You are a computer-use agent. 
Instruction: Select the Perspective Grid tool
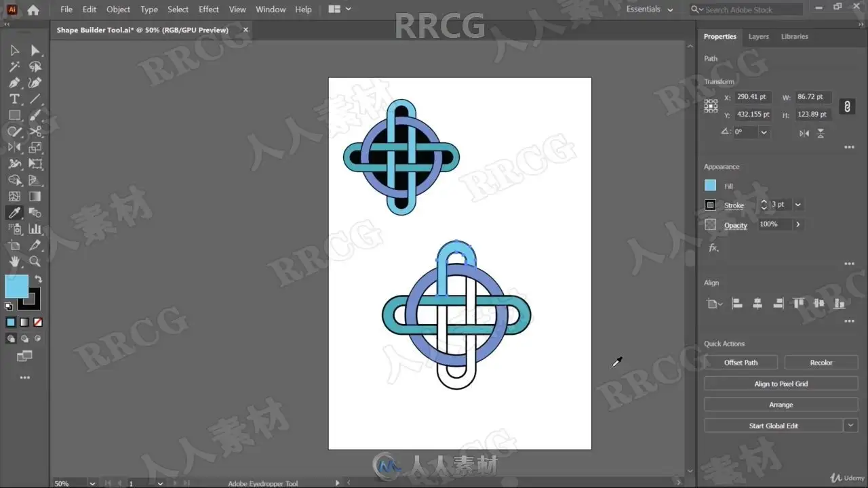point(35,180)
